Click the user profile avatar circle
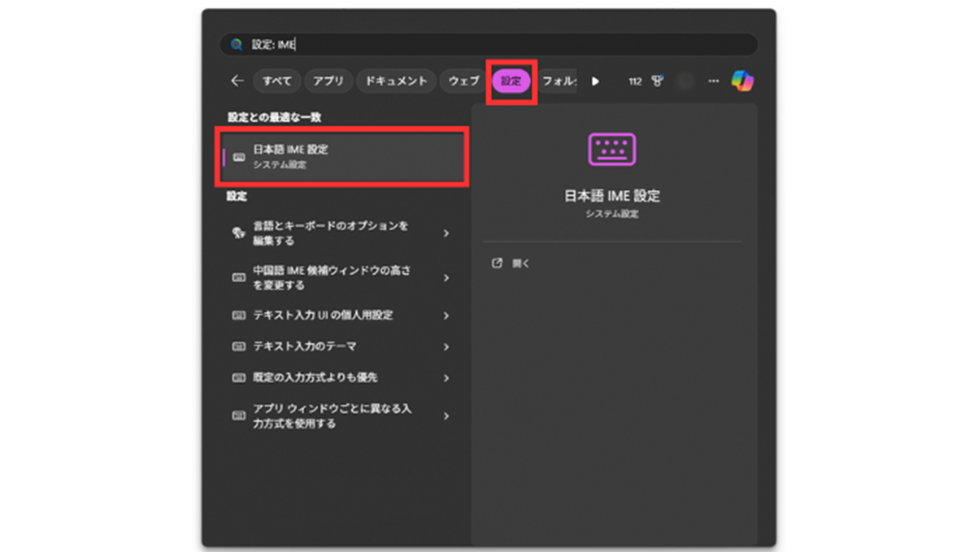This screenshot has height=552, width=980. [x=685, y=81]
